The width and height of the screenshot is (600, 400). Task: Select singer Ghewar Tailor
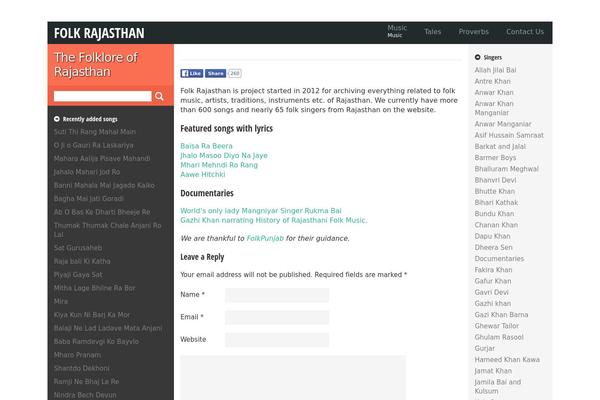coord(497,326)
